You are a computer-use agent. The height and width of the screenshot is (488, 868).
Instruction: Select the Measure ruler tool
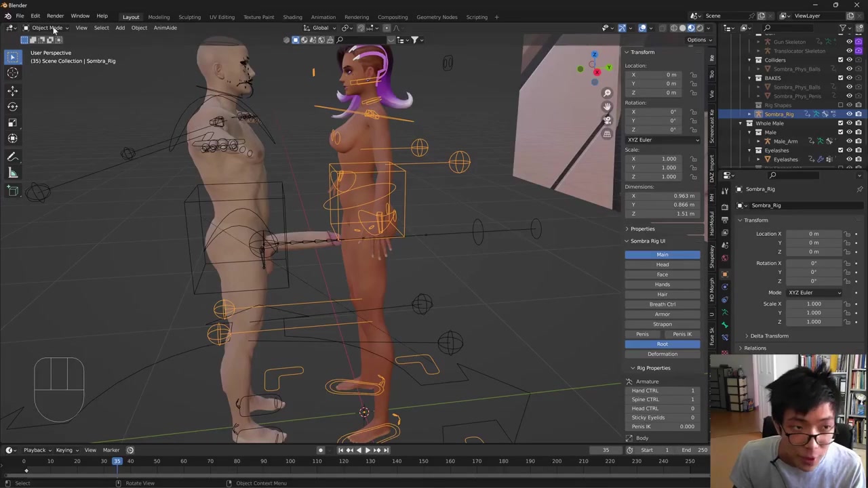pyautogui.click(x=13, y=173)
